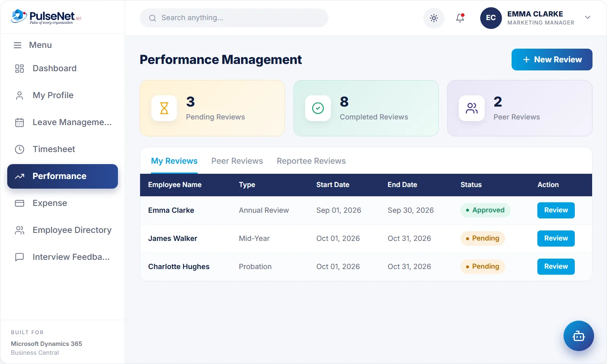This screenshot has width=607, height=364.
Task: Click James Walker row name
Action: point(173,239)
